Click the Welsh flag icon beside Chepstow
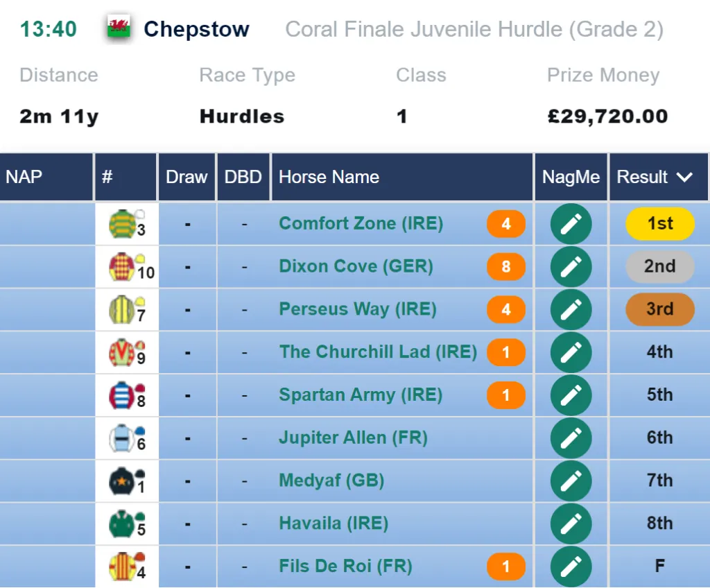710x588 pixels. (119, 28)
